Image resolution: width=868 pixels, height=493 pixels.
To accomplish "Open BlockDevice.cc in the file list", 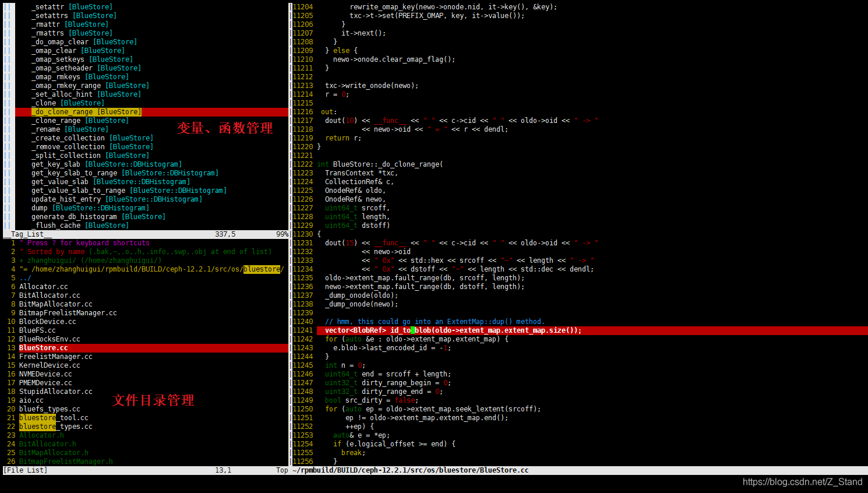I will (48, 322).
